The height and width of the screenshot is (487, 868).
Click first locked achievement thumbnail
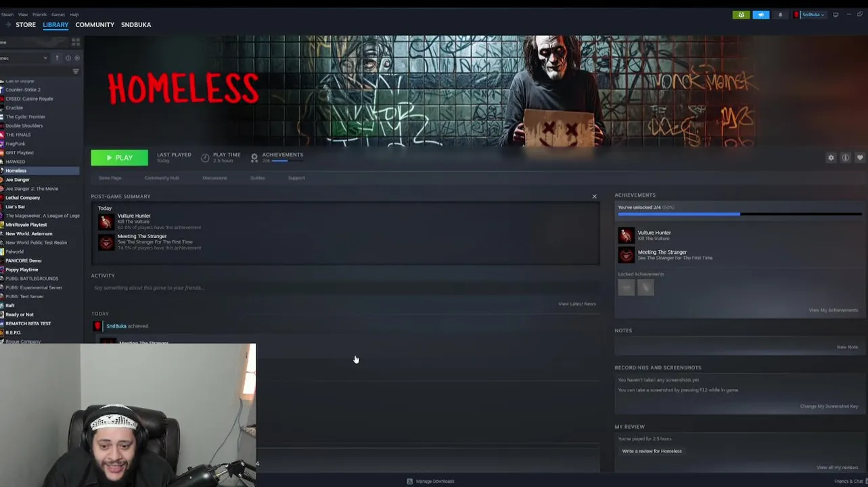click(x=626, y=288)
